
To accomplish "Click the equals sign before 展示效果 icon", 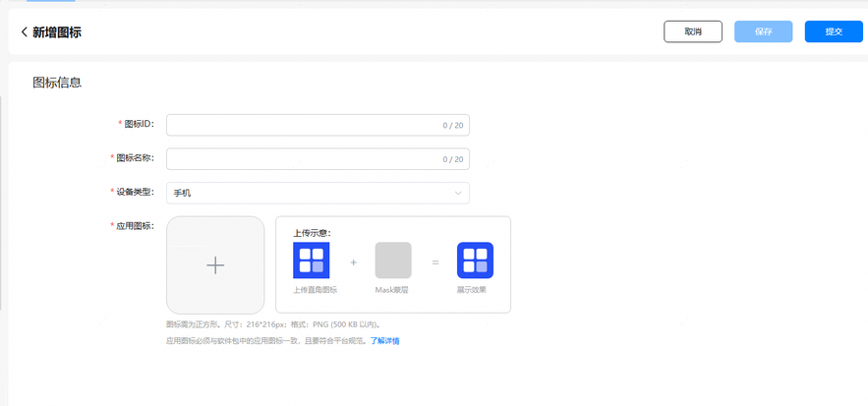I will click(434, 262).
